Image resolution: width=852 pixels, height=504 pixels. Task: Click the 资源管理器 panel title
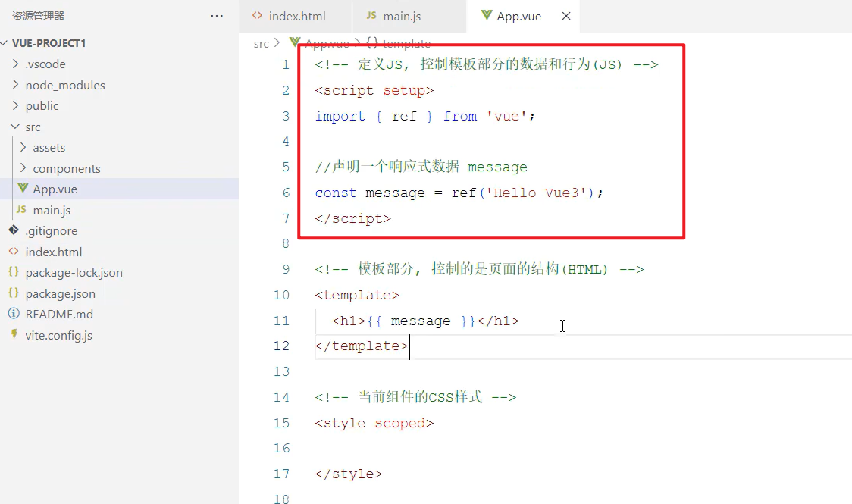pos(38,16)
